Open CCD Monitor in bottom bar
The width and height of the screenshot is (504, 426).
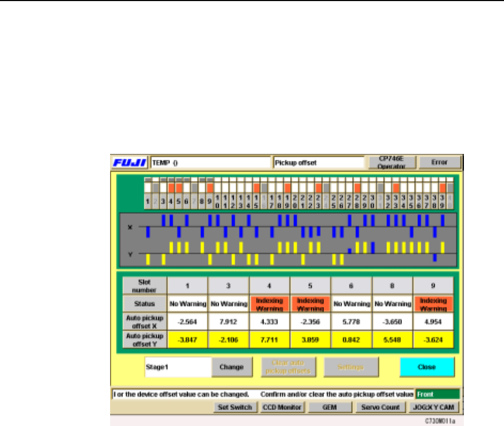tap(282, 407)
